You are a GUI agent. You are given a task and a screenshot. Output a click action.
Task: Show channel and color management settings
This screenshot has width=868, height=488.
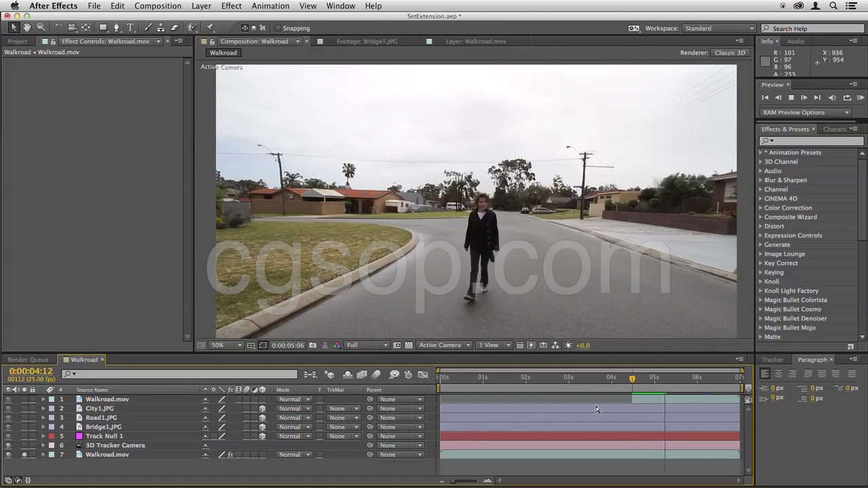point(337,346)
